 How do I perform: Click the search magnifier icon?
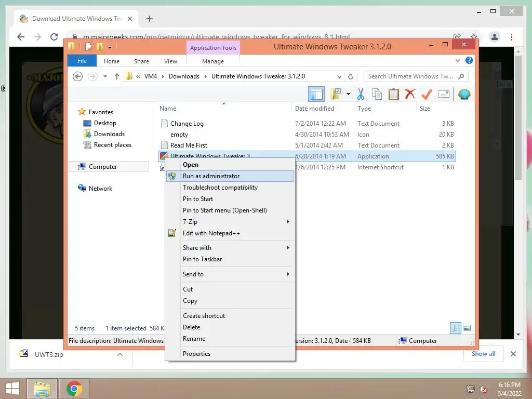pyautogui.click(x=461, y=76)
